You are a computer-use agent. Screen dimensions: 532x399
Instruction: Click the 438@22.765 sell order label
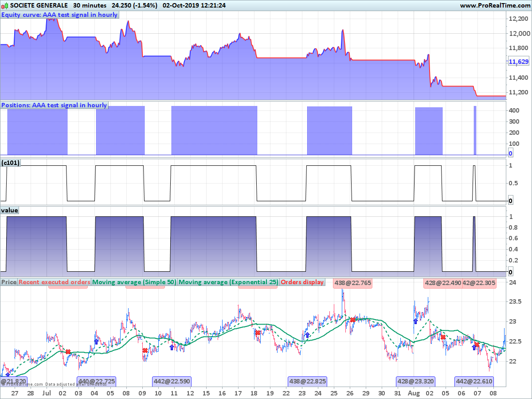tap(352, 283)
